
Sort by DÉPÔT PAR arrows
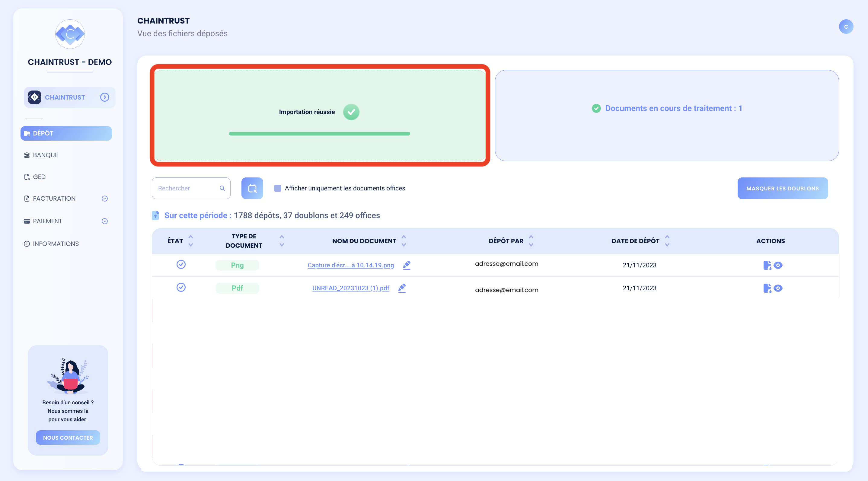tap(531, 241)
